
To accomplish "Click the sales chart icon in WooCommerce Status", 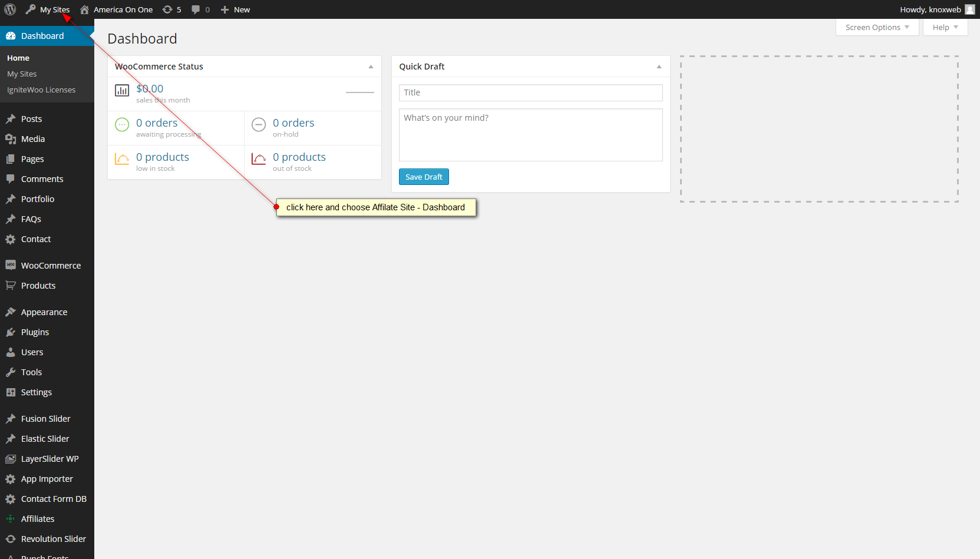I will pyautogui.click(x=122, y=90).
